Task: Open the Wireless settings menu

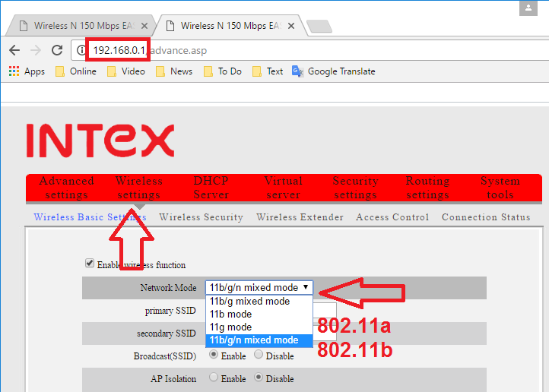Action: [138, 188]
